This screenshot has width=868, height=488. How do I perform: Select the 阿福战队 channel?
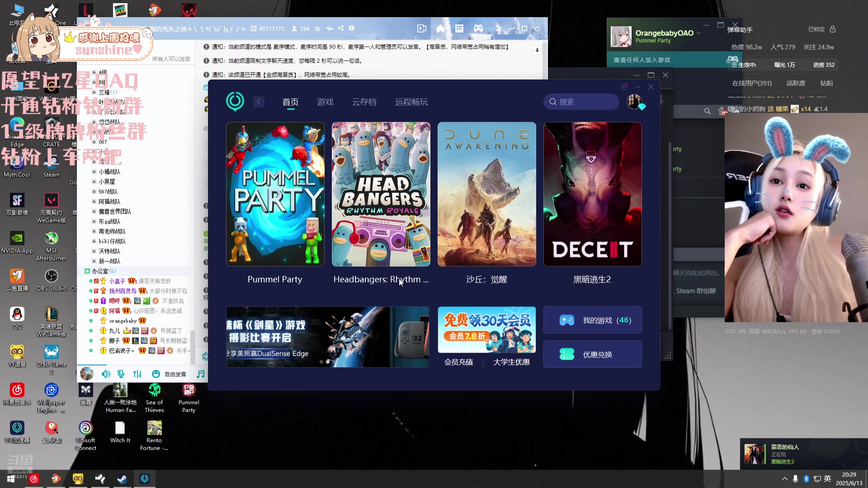(x=109, y=202)
